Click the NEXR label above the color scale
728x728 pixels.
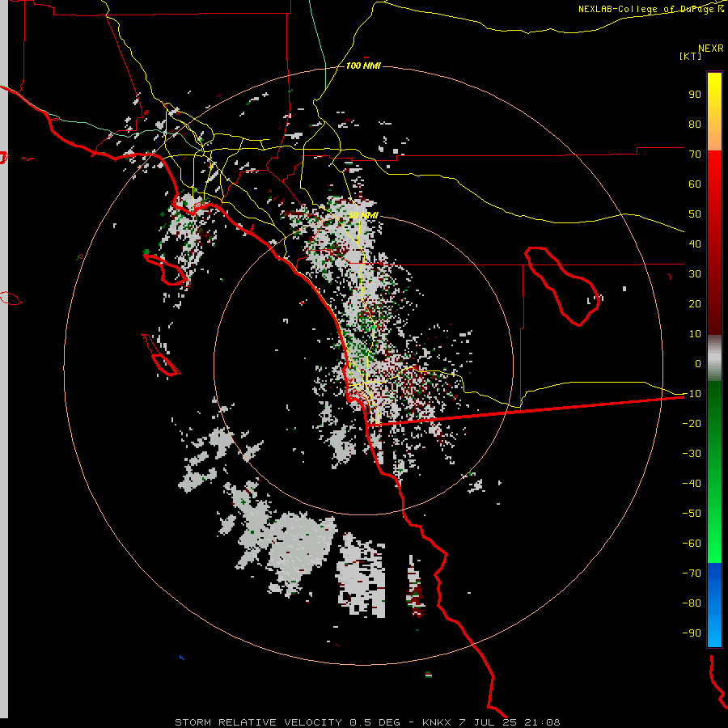[x=711, y=49]
